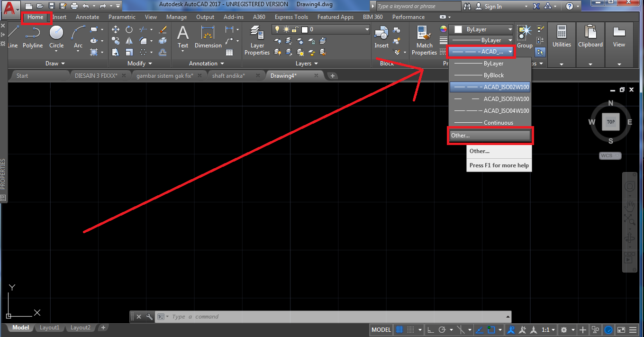Viewport: 644px width, 337px height.
Task: Toggle the drawing grid display in status bar
Action: 399,330
